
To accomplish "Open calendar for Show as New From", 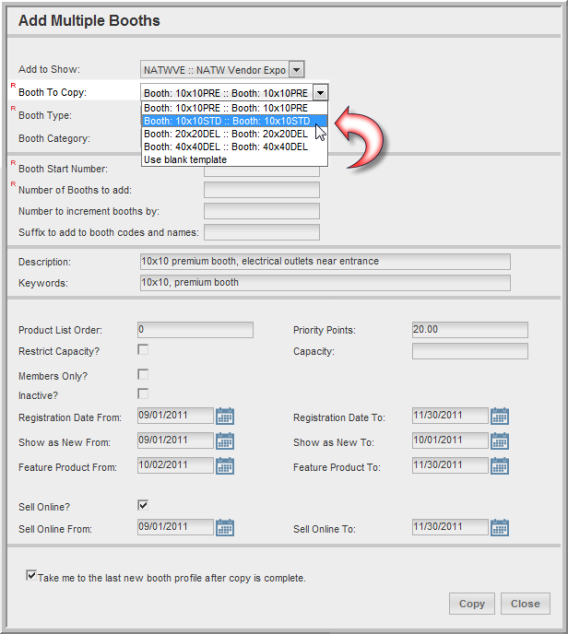I will click(x=225, y=441).
